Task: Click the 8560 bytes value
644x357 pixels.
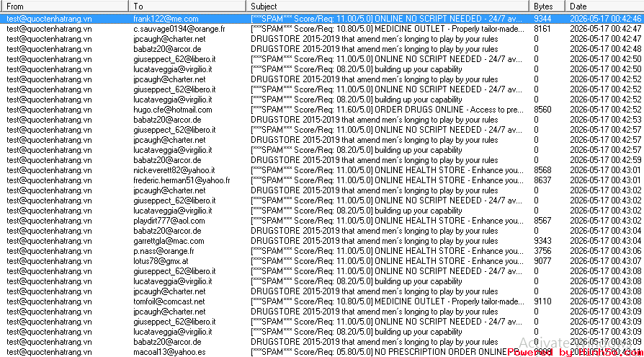Action: click(x=542, y=110)
